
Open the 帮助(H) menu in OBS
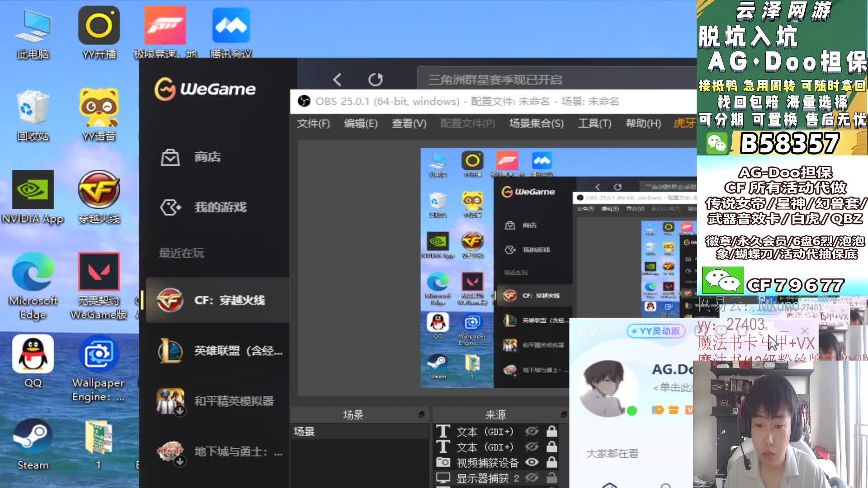(x=643, y=123)
